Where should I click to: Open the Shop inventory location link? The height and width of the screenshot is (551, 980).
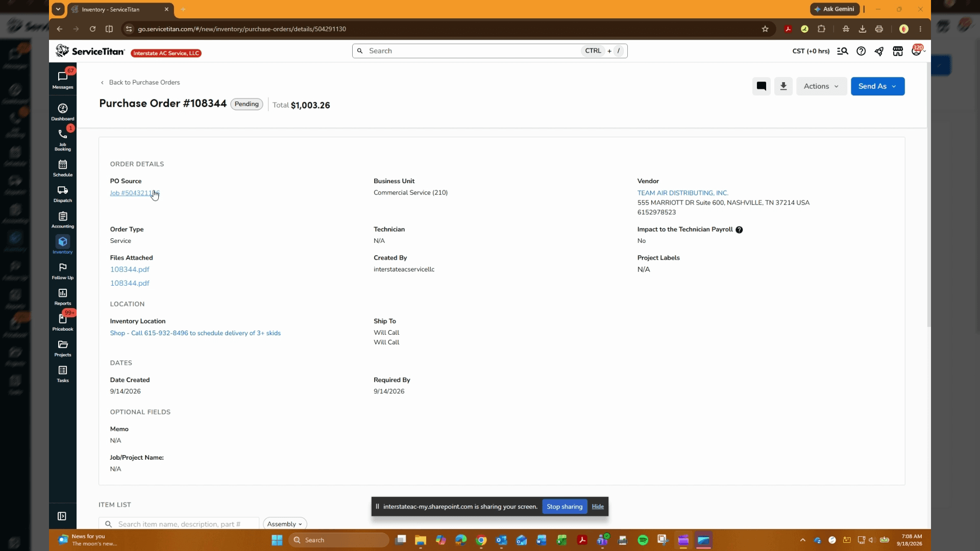(x=195, y=333)
